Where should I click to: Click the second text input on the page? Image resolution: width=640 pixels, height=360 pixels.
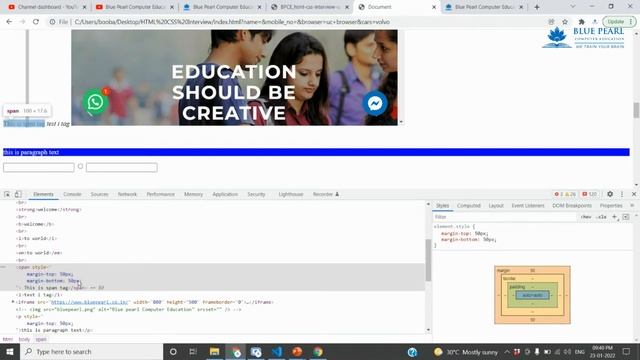(122, 167)
